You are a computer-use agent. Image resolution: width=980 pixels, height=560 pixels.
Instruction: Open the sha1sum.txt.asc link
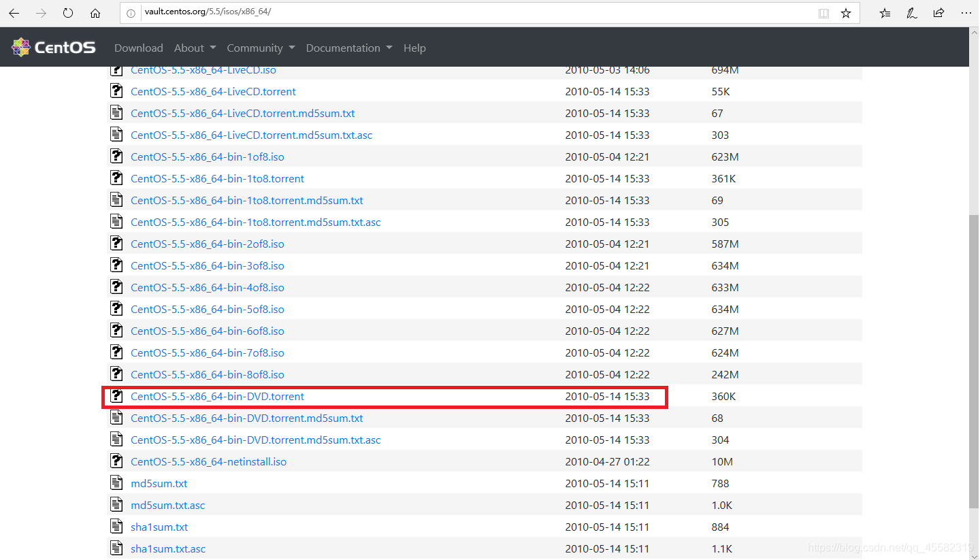[x=168, y=548]
